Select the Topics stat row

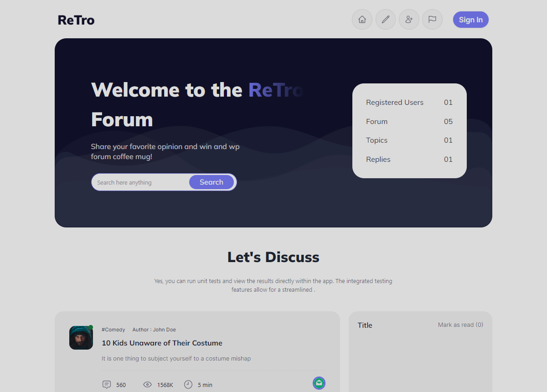[x=409, y=140]
